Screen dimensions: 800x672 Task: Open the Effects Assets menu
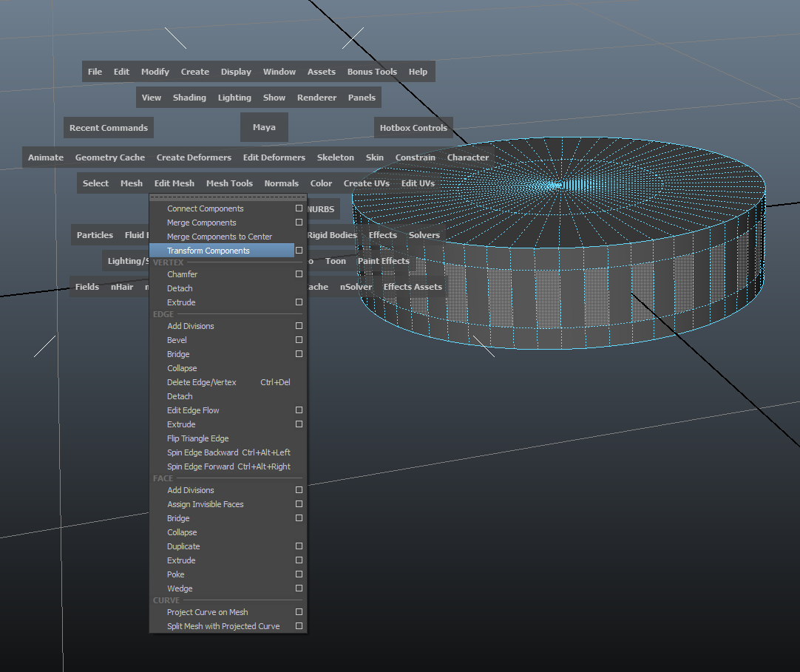(413, 287)
